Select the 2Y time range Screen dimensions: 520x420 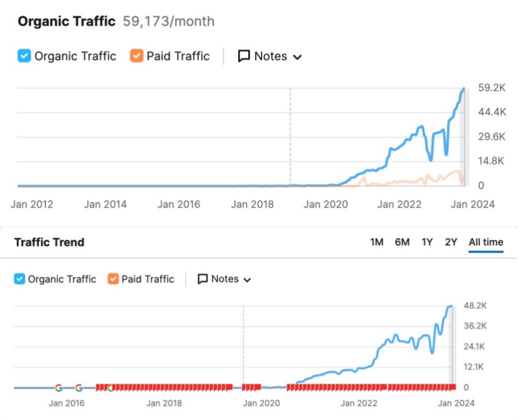[451, 242]
